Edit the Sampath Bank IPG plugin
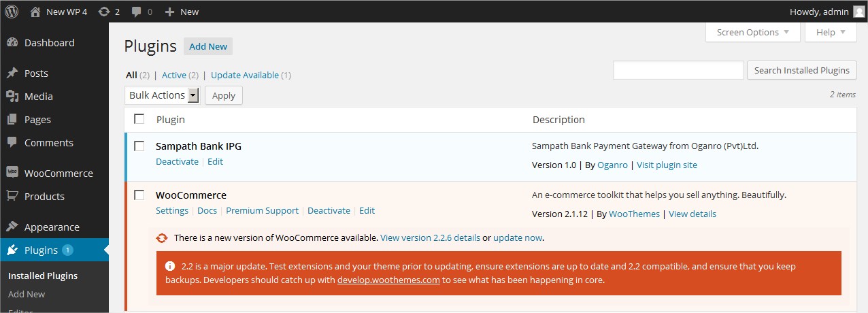The height and width of the screenshot is (313, 868). pyautogui.click(x=215, y=161)
